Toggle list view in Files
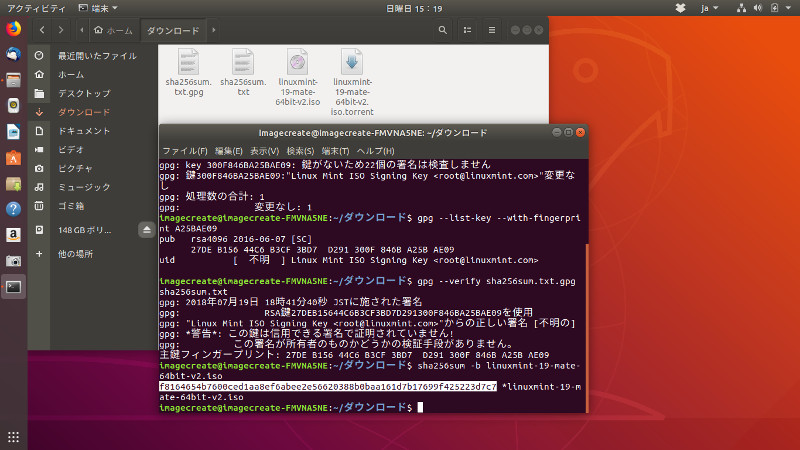 click(467, 30)
